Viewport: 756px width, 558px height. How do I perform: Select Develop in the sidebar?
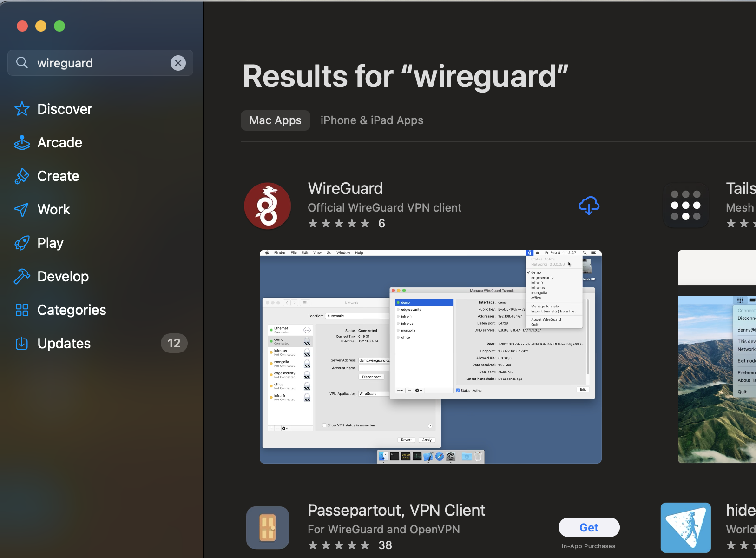63,277
